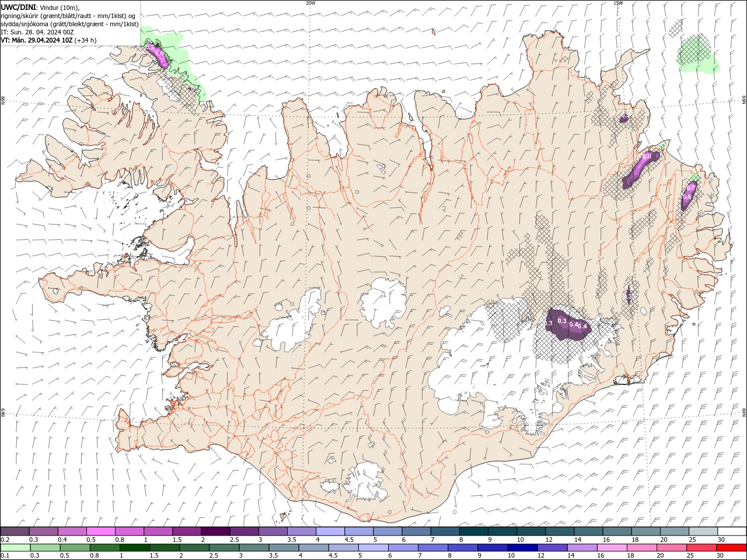Click the top-row swatch between 7 and 8
Screen dimensions: 747x560
coord(444,531)
